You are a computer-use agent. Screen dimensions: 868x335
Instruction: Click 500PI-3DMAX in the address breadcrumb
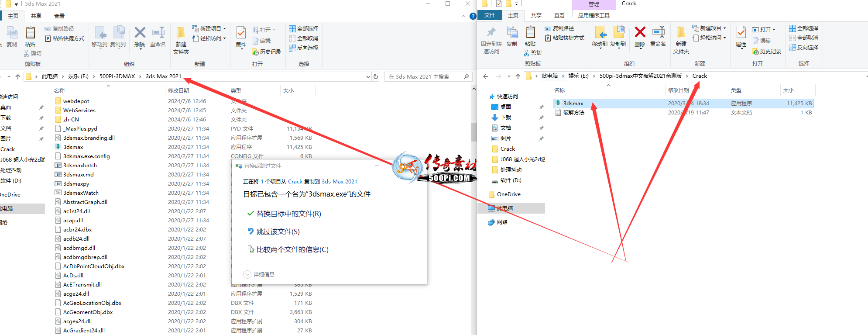tap(117, 76)
